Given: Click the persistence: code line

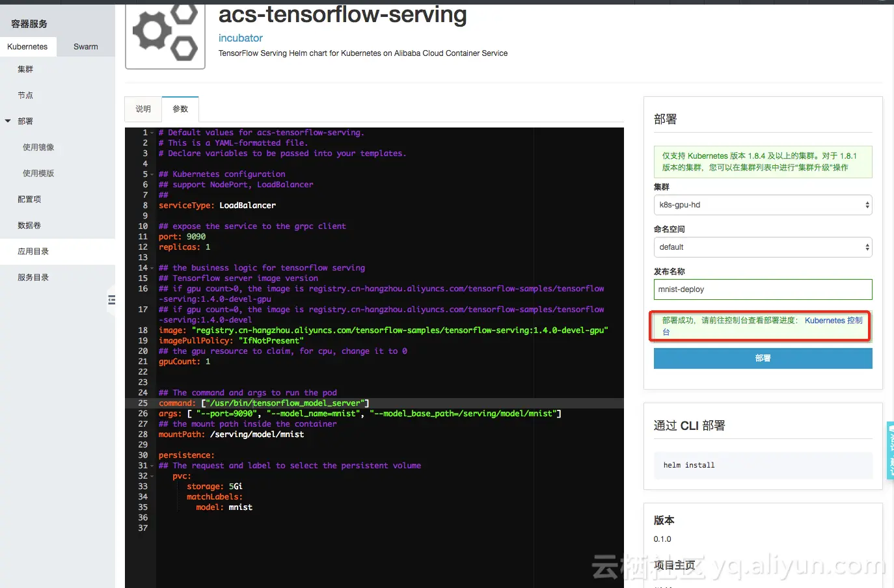Looking at the screenshot, I should [187, 455].
